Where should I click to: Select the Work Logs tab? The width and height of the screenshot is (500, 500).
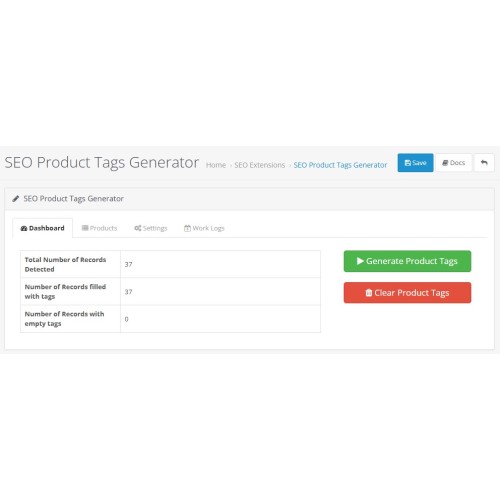pyautogui.click(x=204, y=228)
